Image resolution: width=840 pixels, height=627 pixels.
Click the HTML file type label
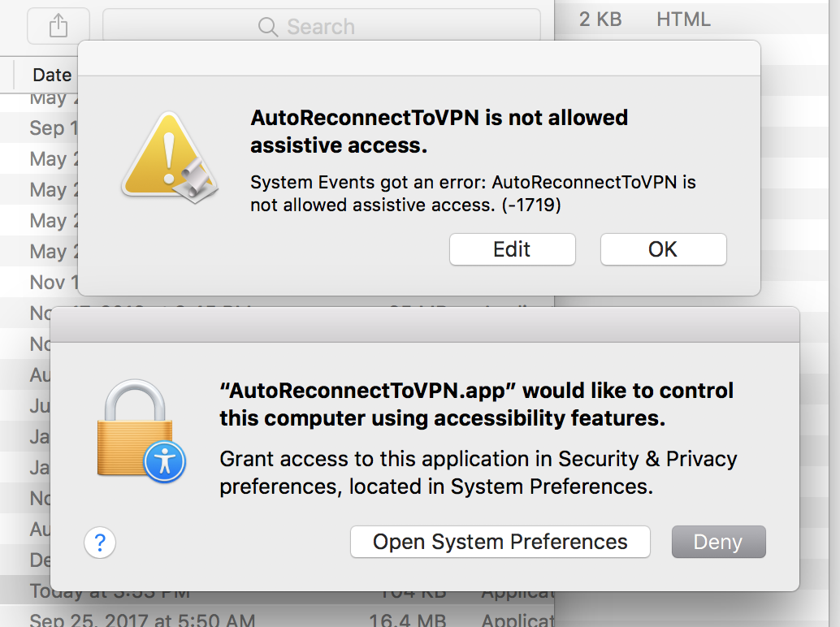(682, 19)
